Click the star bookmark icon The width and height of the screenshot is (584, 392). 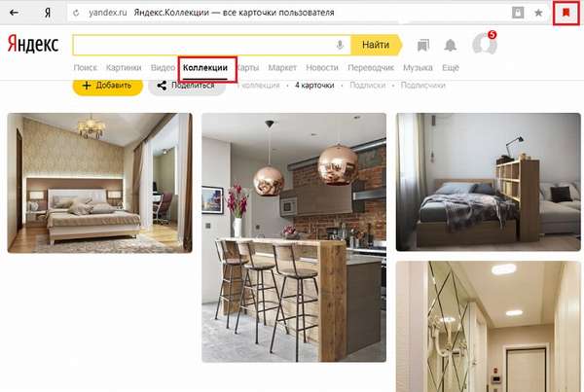[x=538, y=13]
